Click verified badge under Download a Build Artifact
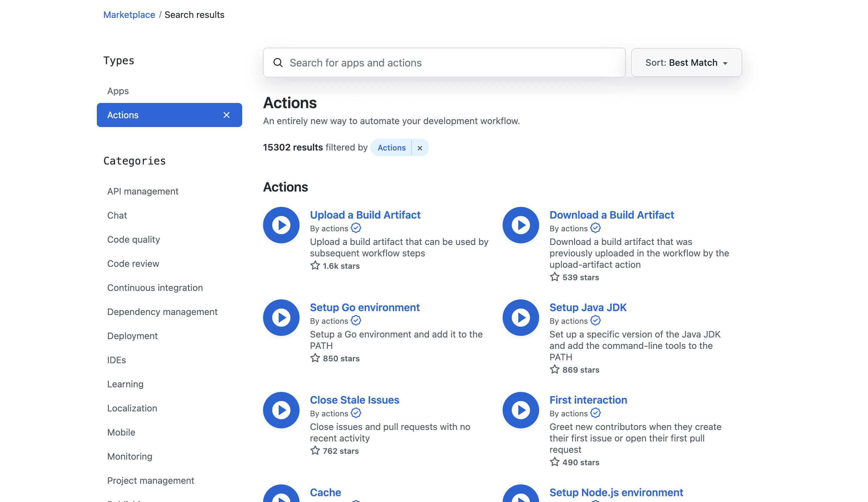The height and width of the screenshot is (502, 868). point(595,228)
